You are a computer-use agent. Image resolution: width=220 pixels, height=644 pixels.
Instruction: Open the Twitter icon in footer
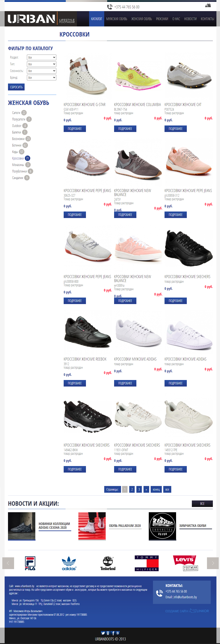[x=103, y=633]
